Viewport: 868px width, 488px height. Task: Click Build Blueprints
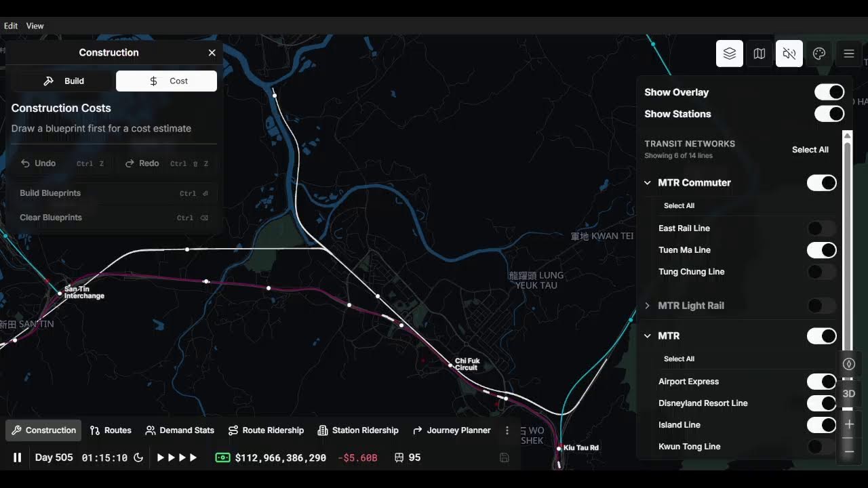tap(114, 193)
